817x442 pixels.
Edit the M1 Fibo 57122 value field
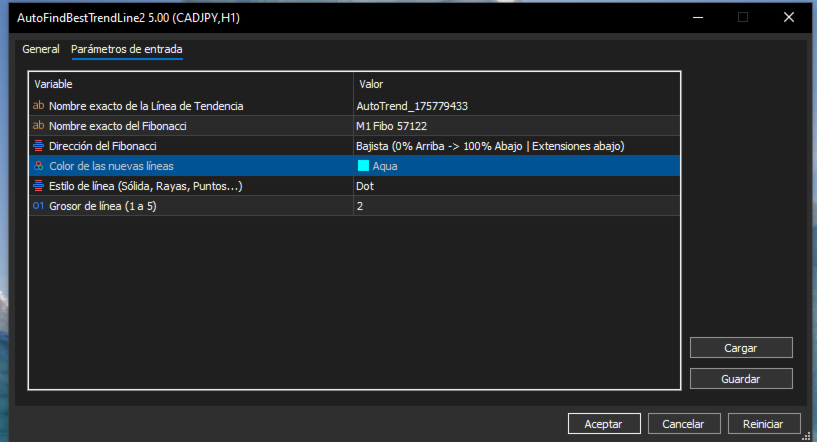point(516,126)
